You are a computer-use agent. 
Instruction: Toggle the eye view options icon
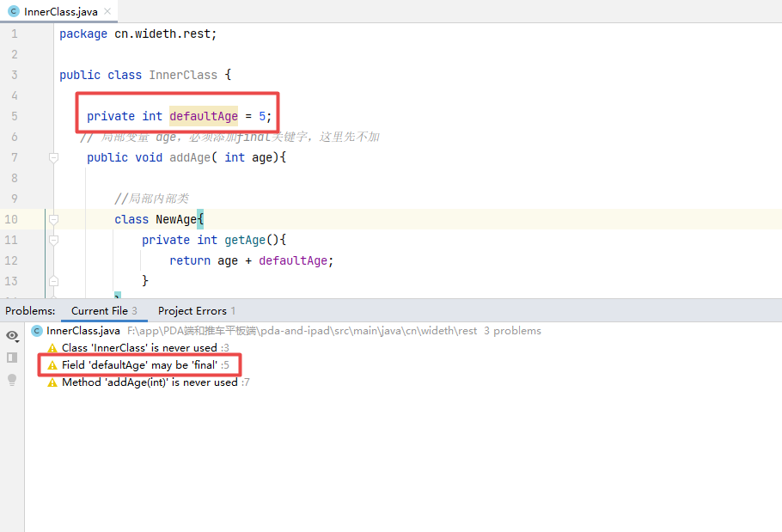tap(13, 336)
